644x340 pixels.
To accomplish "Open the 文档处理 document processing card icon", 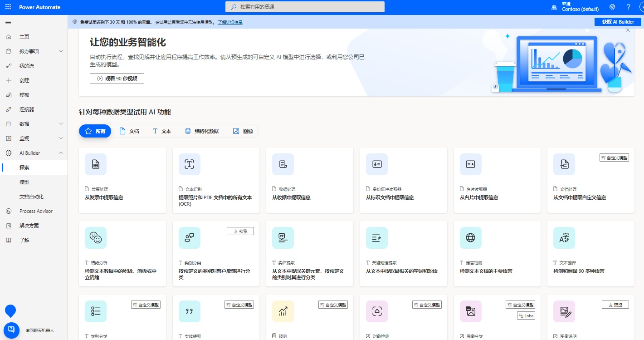I will 564,164.
